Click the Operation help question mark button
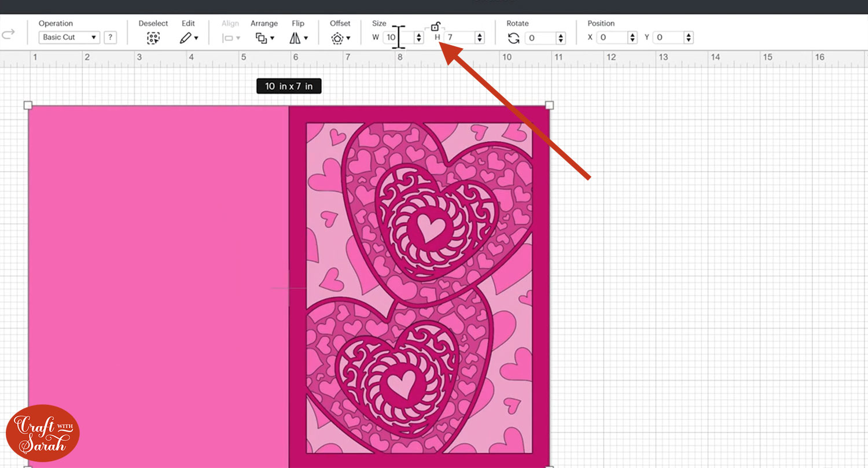The height and width of the screenshot is (468, 868). pyautogui.click(x=110, y=38)
